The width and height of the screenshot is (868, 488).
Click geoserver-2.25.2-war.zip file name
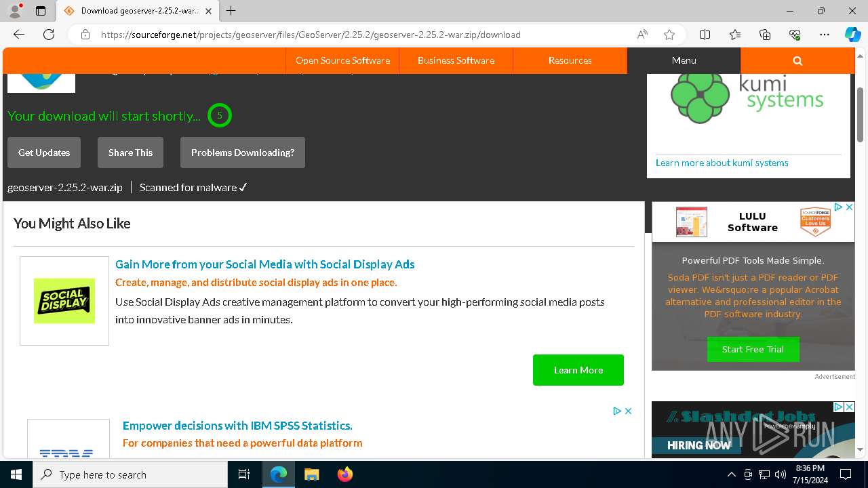click(x=65, y=188)
